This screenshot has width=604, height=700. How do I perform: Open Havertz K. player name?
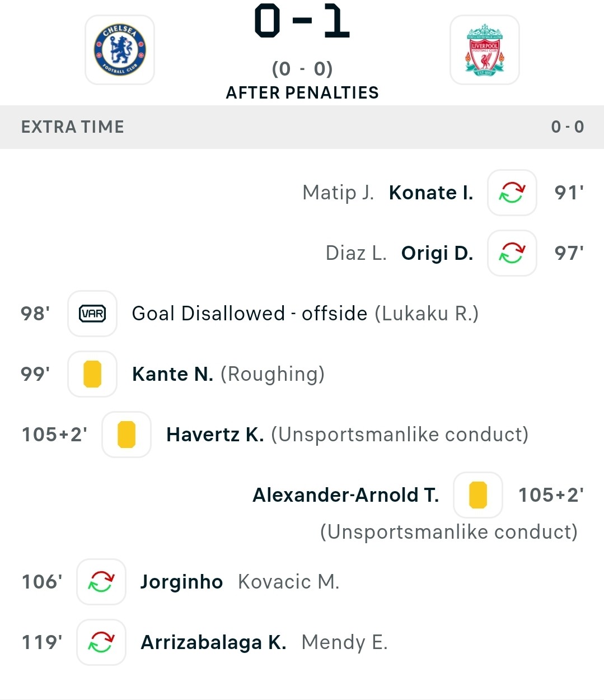point(215,435)
